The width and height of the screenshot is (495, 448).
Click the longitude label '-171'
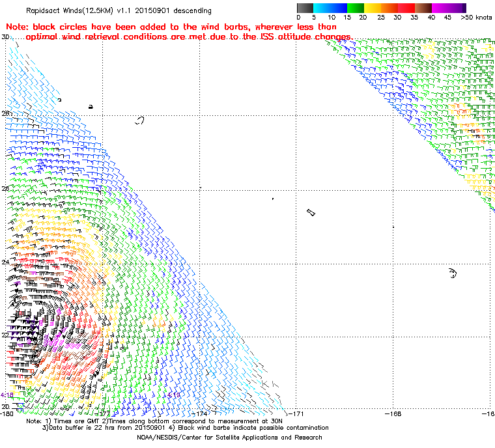(296, 414)
